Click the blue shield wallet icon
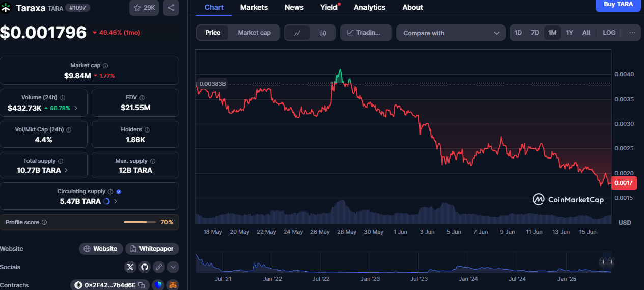This screenshot has width=644, height=290. [x=157, y=285]
